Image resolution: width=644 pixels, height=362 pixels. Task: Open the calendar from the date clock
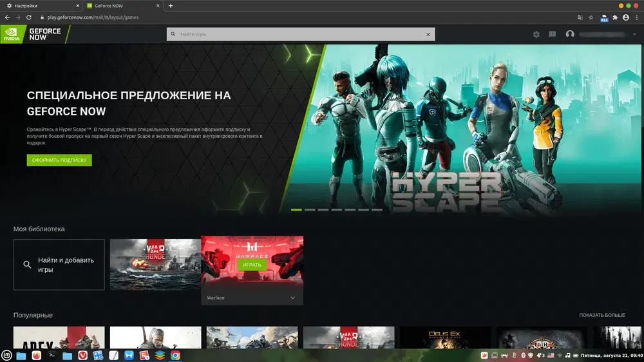[612, 356]
